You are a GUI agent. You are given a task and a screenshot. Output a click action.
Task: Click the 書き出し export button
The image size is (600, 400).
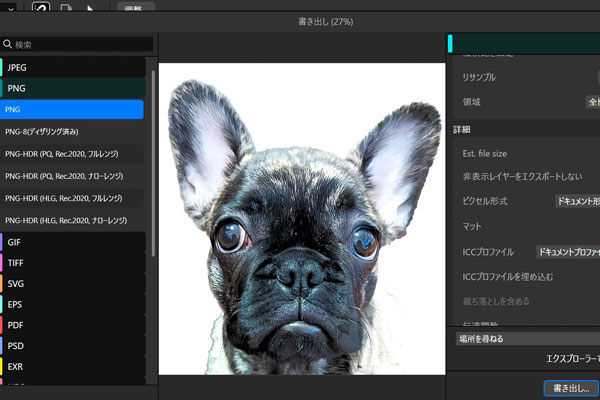pos(571,388)
